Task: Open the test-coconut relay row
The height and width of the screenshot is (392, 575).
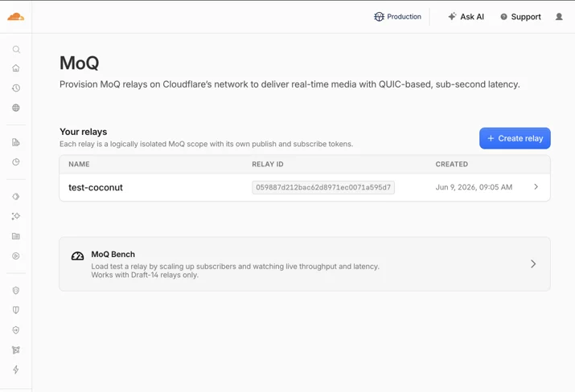Action: [x=304, y=187]
